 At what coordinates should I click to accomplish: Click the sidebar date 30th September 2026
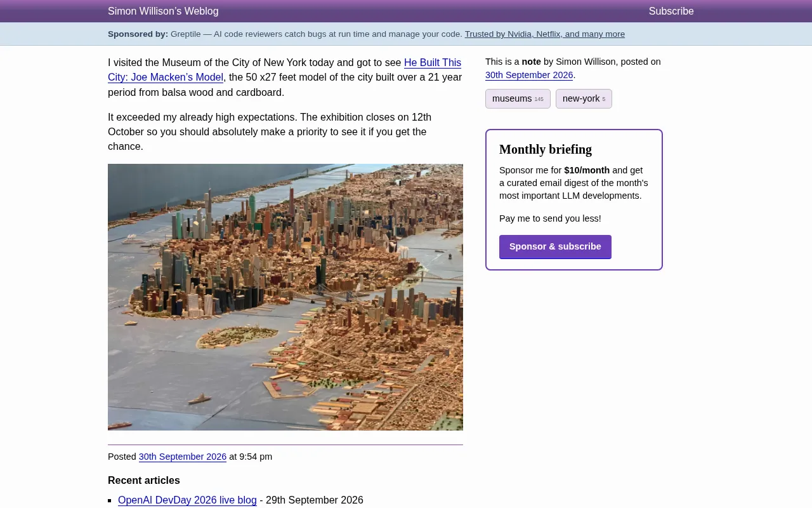529,75
